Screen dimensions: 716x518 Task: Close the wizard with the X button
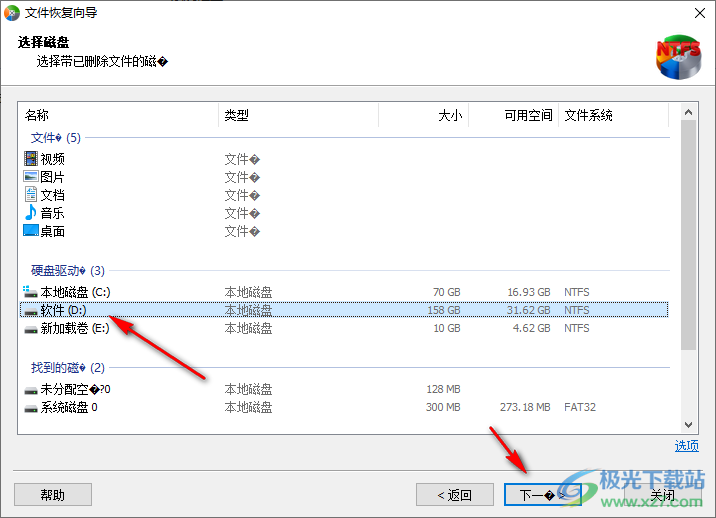pyautogui.click(x=700, y=13)
